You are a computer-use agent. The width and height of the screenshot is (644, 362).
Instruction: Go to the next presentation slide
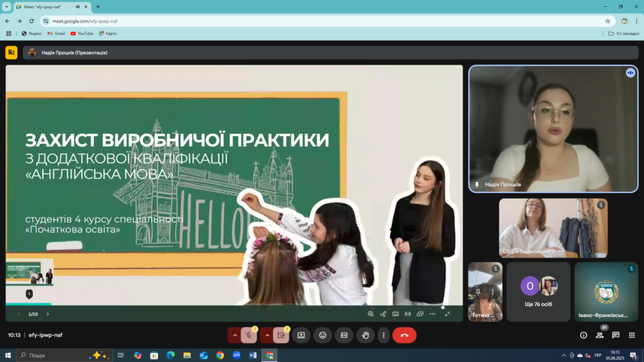pyautogui.click(x=48, y=314)
